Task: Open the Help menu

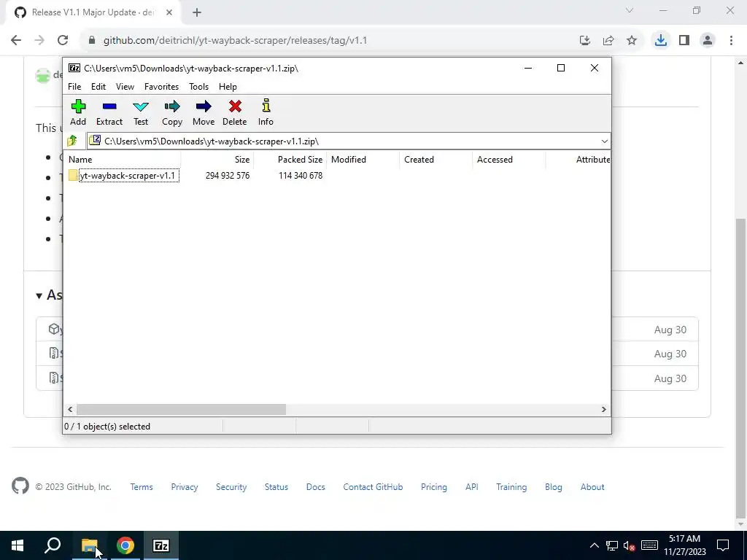Action: tap(228, 87)
